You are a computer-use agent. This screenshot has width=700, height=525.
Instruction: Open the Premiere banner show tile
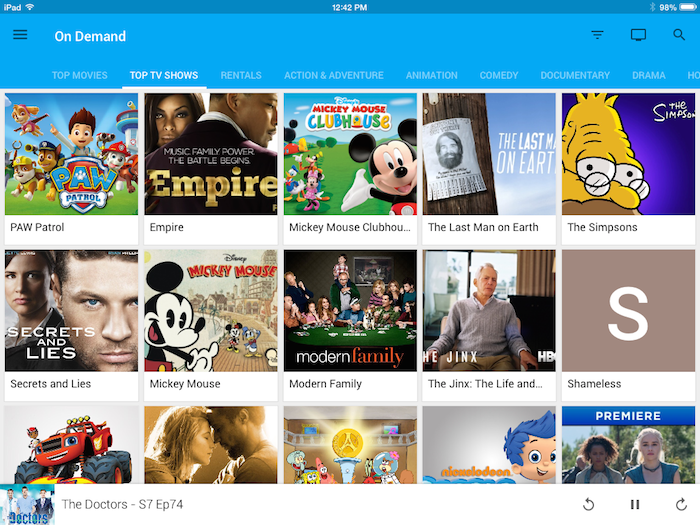[x=629, y=445]
